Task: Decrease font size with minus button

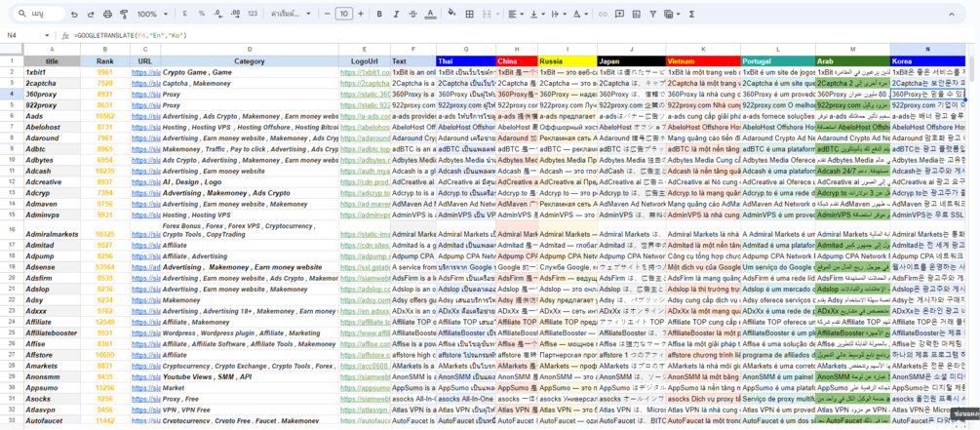Action: point(328,14)
